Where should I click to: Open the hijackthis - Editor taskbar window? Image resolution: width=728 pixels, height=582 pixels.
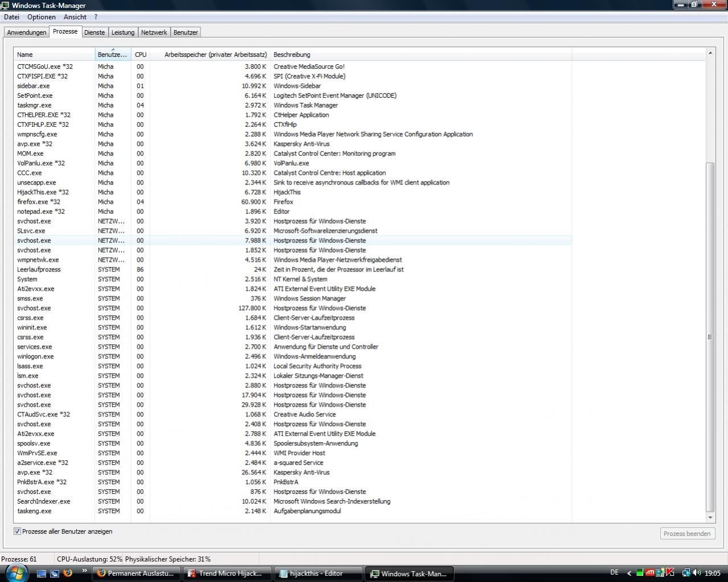318,573
